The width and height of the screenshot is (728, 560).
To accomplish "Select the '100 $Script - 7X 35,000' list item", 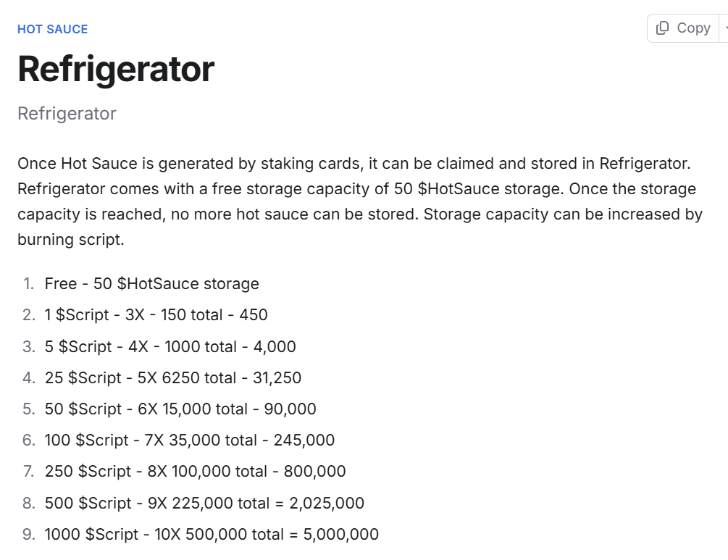I will coord(190,440).
